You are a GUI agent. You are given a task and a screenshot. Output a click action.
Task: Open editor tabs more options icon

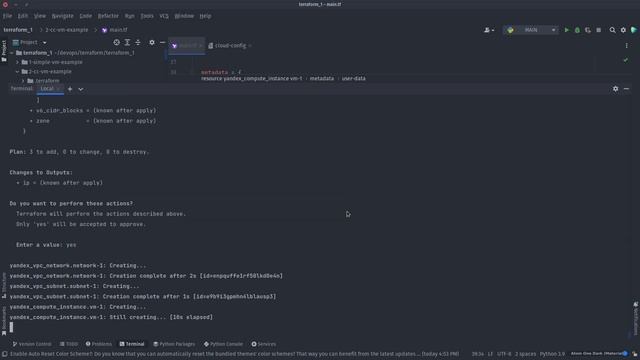626,46
